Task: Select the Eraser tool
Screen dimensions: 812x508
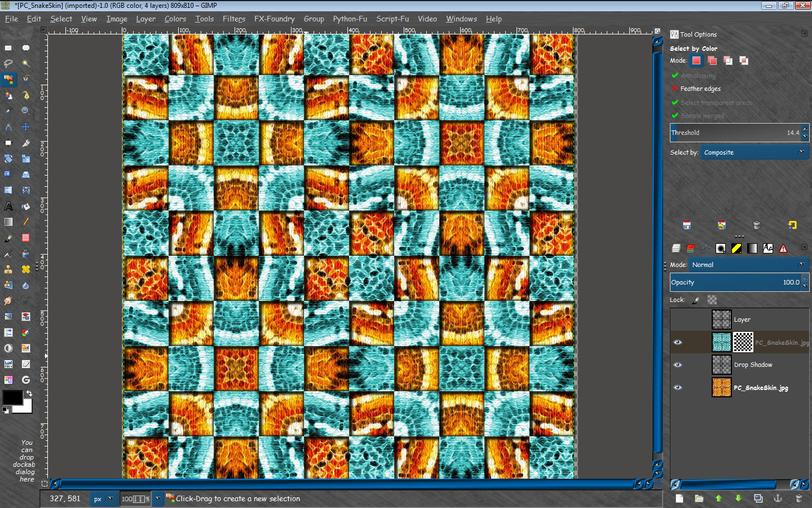Action: point(26,238)
